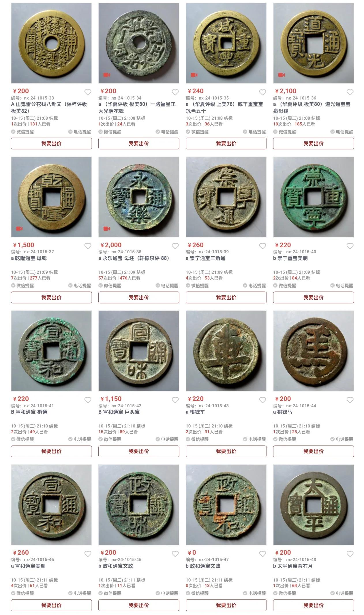Bid on 永乐通宝 母坯 with 我要出价
The image size is (364, 615).
tap(139, 297)
